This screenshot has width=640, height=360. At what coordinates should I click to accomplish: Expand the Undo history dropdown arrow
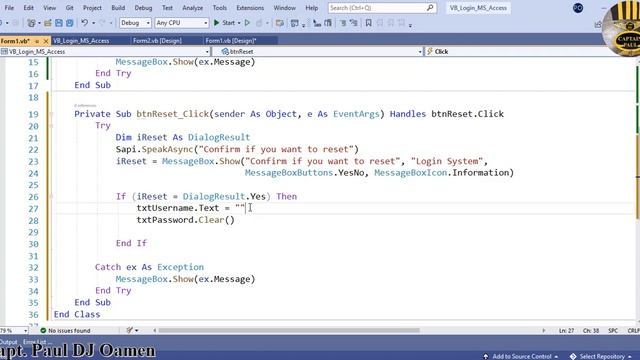pyautogui.click(x=93, y=23)
